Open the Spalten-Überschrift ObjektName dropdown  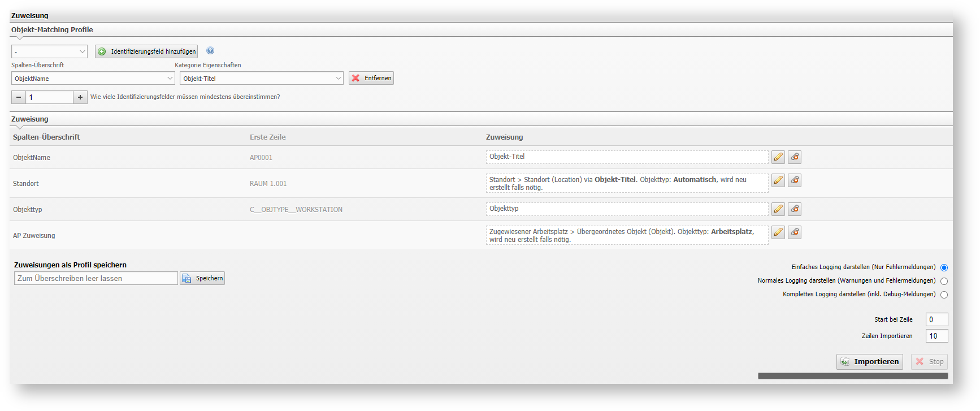click(x=93, y=78)
